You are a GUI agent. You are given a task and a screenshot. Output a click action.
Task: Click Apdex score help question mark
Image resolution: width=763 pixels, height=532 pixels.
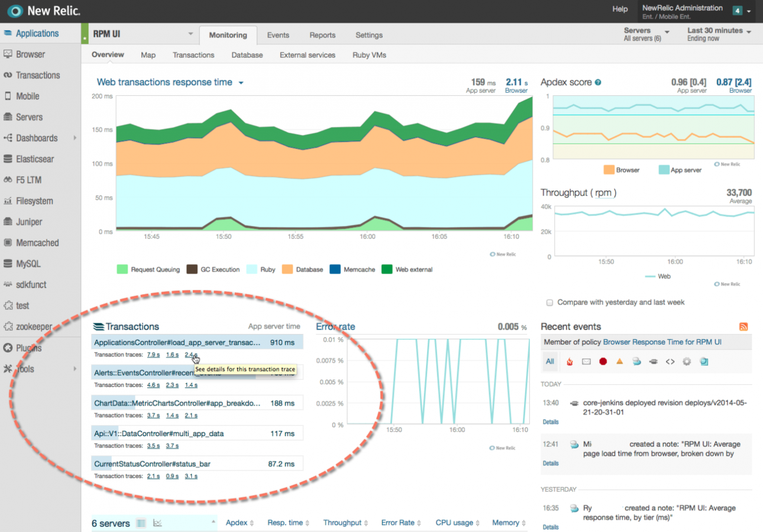[598, 83]
